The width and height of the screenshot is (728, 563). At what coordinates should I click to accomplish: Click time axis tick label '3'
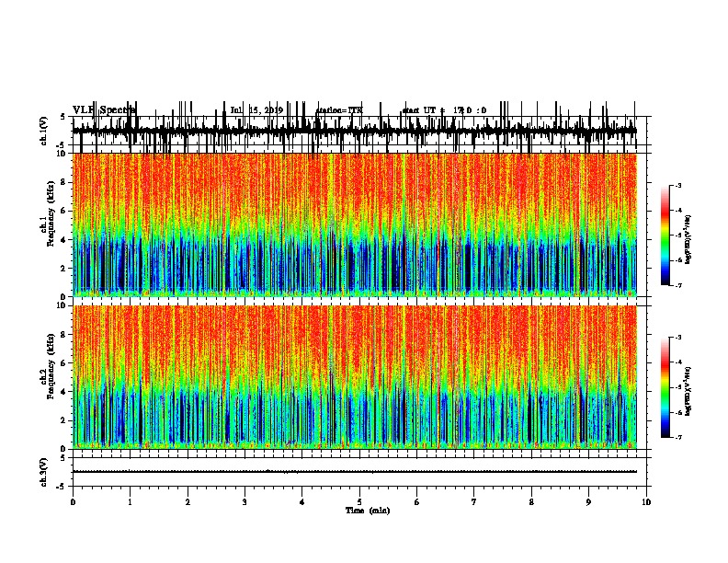click(245, 502)
